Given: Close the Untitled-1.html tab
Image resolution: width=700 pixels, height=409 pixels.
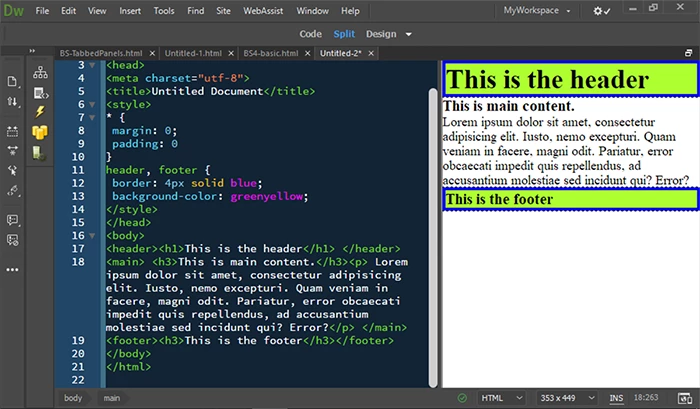Looking at the screenshot, I should (x=231, y=54).
